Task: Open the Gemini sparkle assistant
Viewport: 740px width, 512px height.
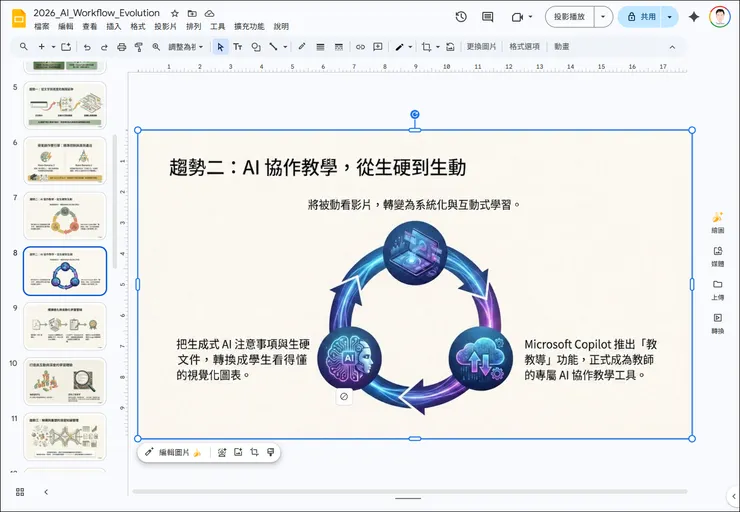Action: coord(694,17)
